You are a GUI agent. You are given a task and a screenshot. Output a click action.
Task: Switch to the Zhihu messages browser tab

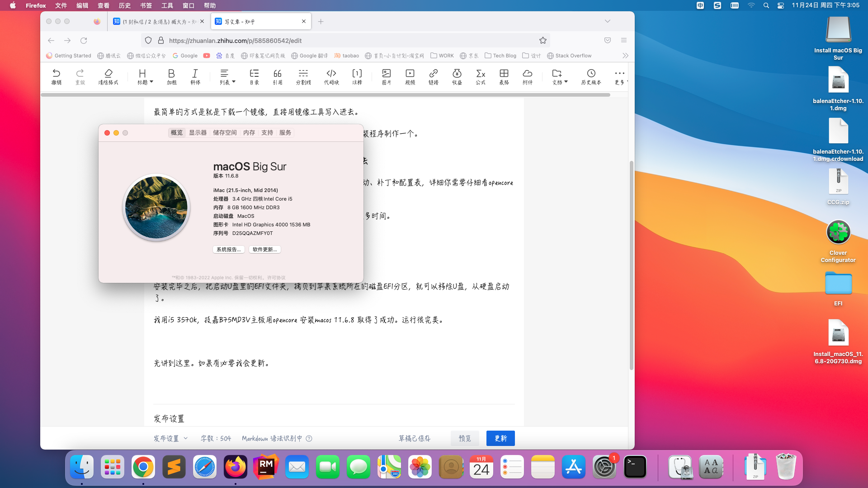tap(159, 21)
